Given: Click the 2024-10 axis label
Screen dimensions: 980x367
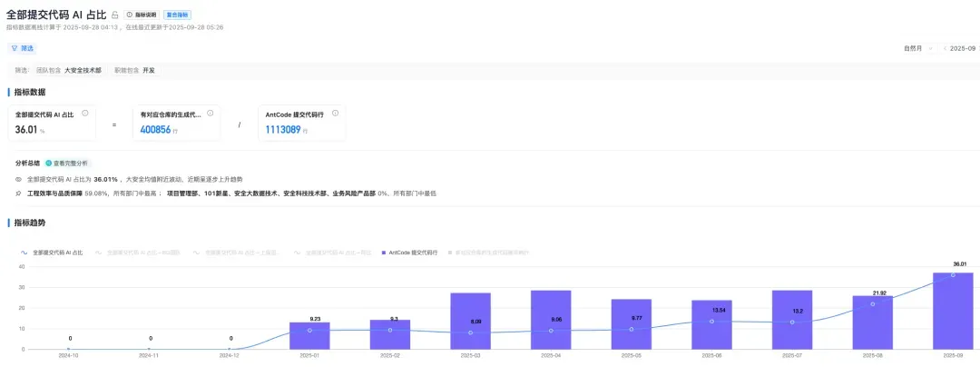Looking at the screenshot, I should [68, 355].
